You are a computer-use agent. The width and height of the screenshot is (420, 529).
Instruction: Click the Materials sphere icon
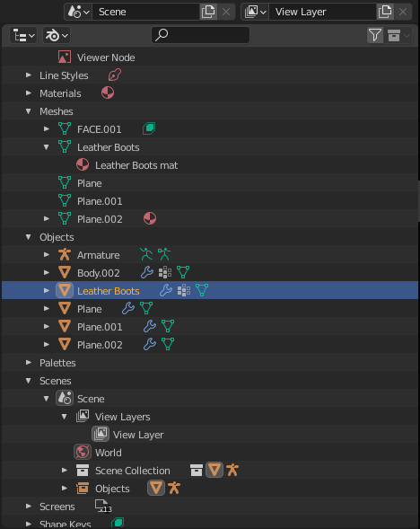(108, 93)
